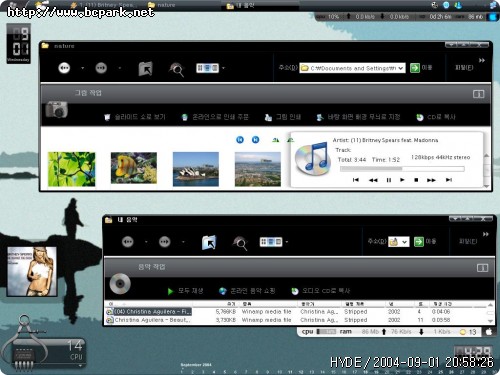
Task: Stop playback in music player widget
Action: [x=416, y=180]
